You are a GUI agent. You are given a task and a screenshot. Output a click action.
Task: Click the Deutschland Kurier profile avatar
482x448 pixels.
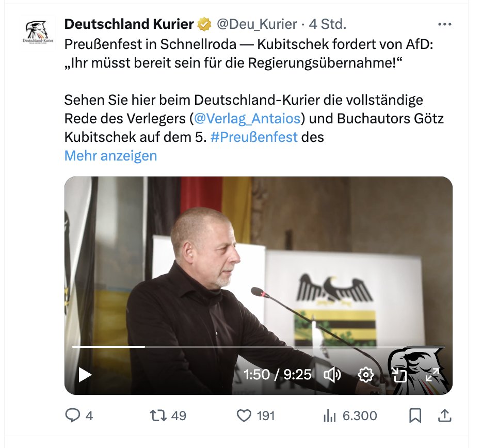click(38, 33)
